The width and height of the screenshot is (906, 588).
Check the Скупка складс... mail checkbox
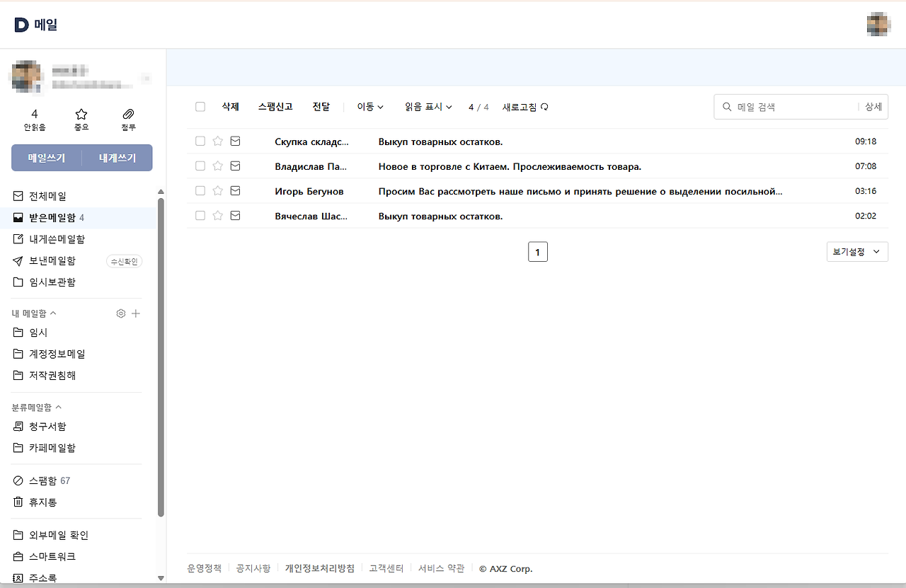(200, 142)
